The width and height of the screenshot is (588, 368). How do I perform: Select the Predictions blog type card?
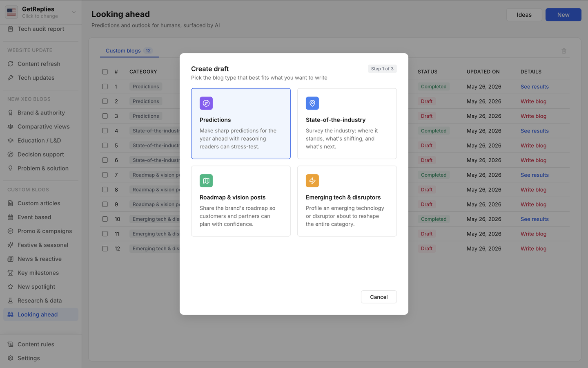point(241,123)
